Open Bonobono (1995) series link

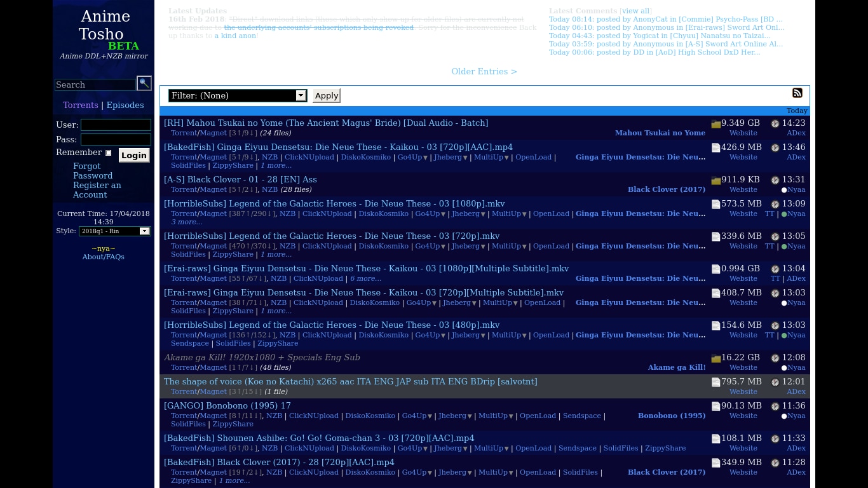[672, 416]
